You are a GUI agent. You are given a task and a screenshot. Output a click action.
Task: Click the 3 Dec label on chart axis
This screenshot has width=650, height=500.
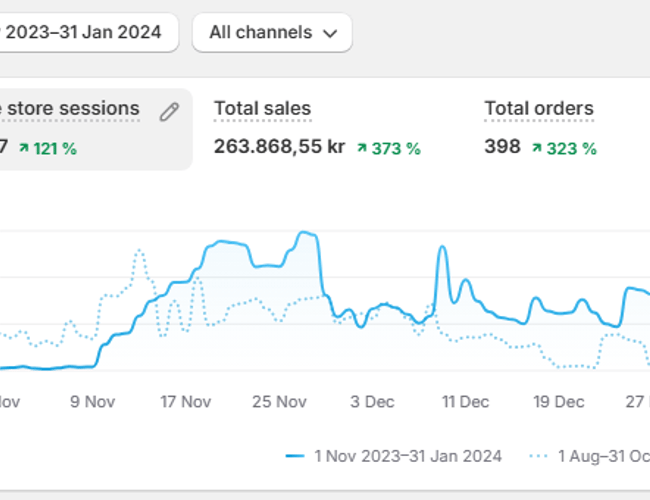pyautogui.click(x=372, y=402)
